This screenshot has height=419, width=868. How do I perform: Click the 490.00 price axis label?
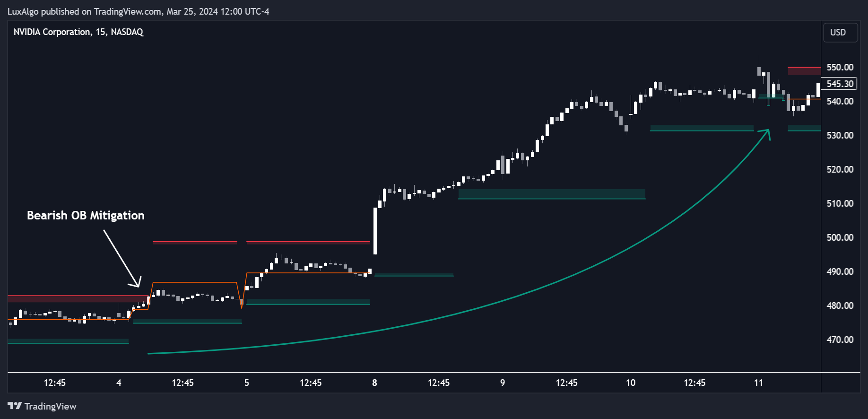[840, 271]
